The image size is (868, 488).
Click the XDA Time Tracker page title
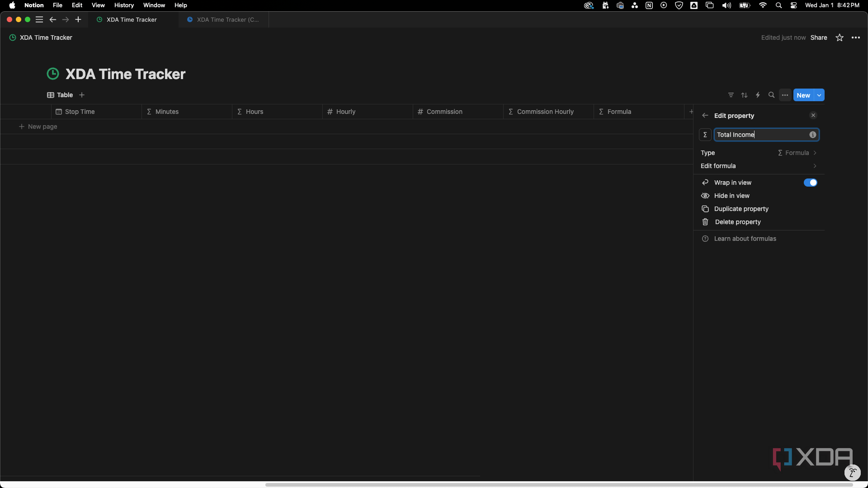coord(125,74)
